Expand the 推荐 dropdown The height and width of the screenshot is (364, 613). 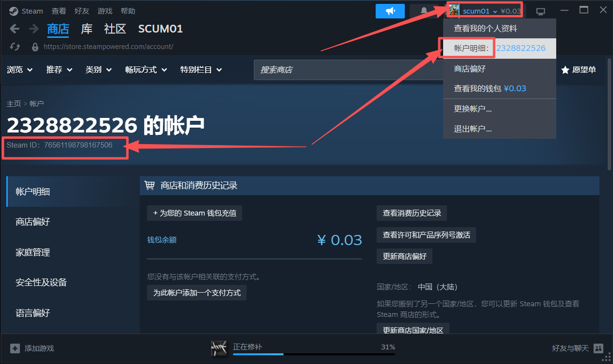(x=59, y=70)
